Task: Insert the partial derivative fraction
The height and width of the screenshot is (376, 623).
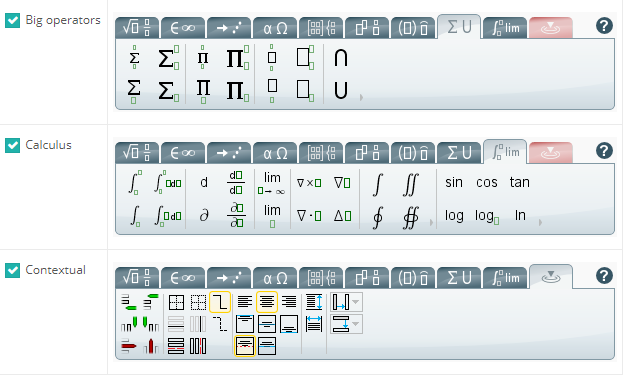Action: 236,215
